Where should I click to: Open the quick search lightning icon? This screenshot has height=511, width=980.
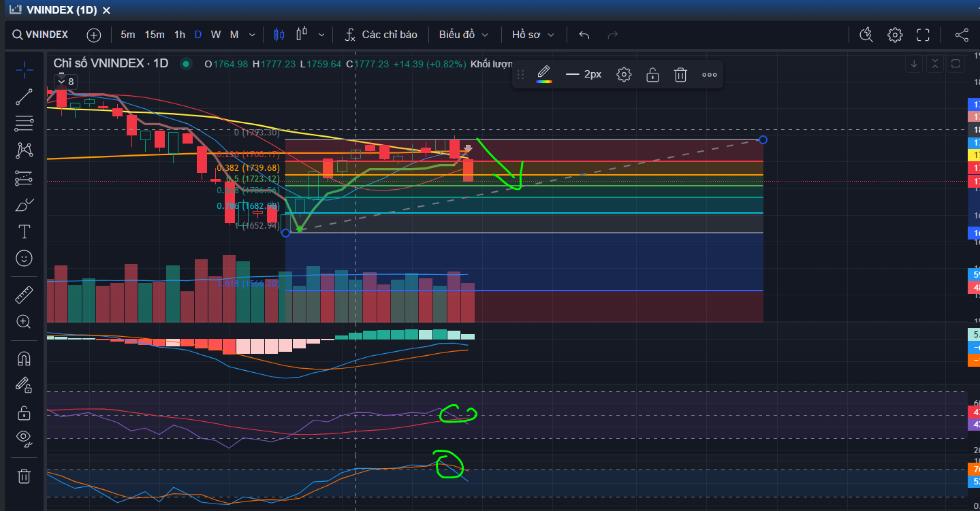pos(866,35)
